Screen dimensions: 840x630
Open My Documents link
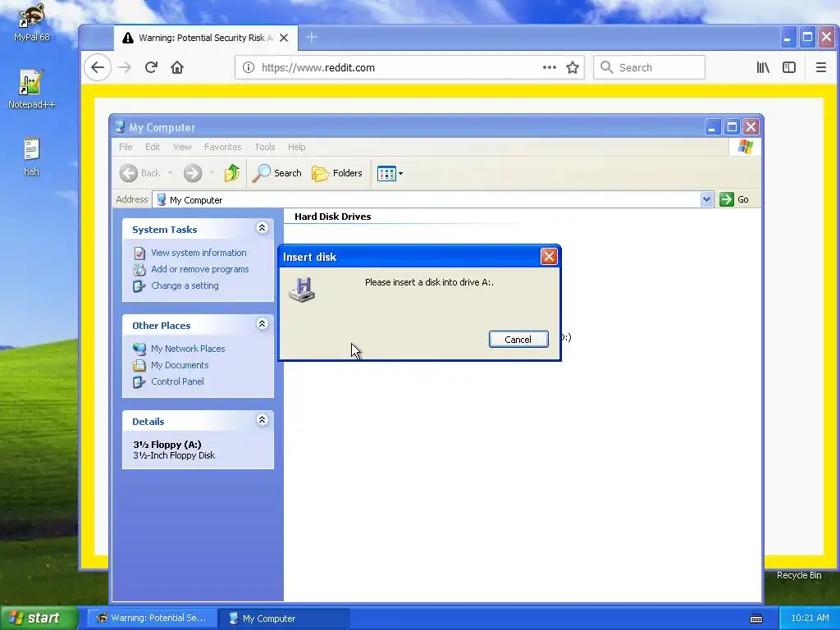pyautogui.click(x=180, y=365)
